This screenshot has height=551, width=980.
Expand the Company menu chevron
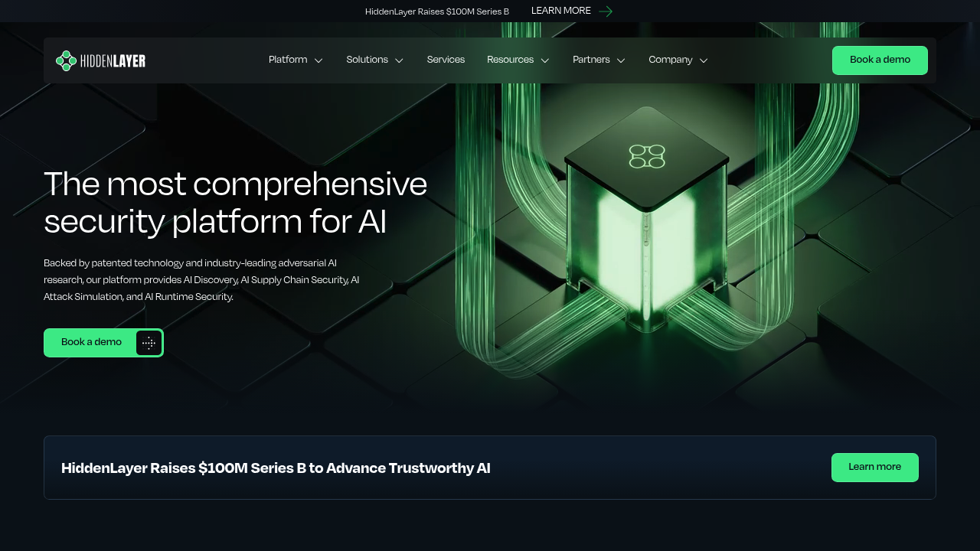[x=704, y=60]
